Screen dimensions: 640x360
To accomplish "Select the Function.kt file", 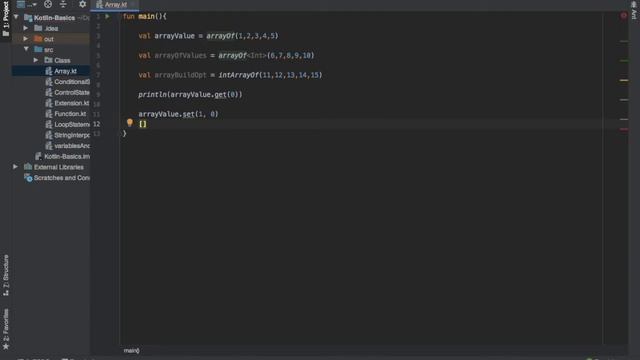I will 70,114.
